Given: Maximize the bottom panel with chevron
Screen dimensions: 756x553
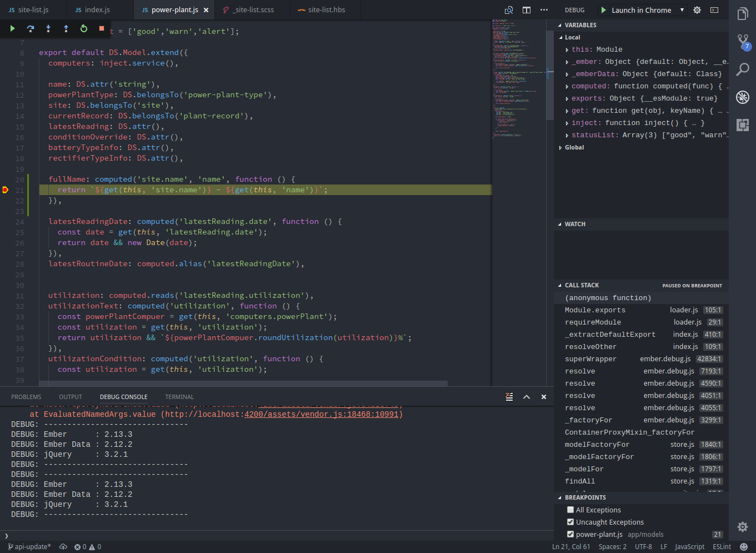Looking at the screenshot, I should pyautogui.click(x=527, y=397).
